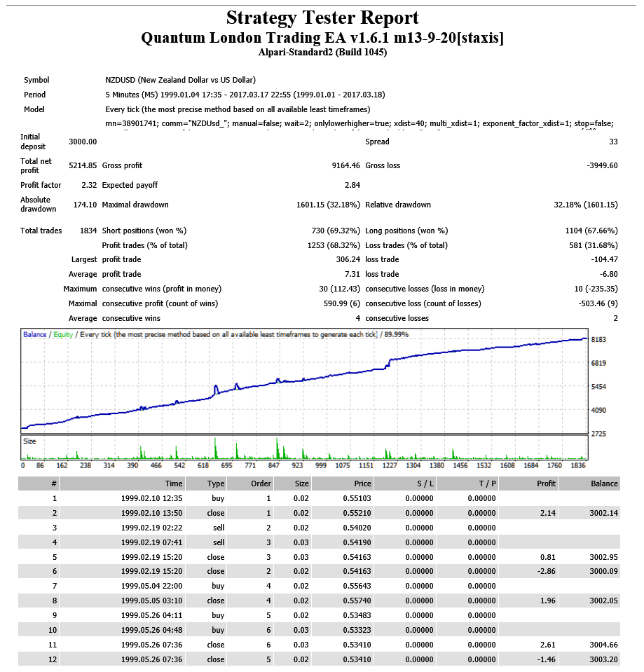Select the balance value 3004.66
The height and width of the screenshot is (672, 644).
[x=604, y=645]
